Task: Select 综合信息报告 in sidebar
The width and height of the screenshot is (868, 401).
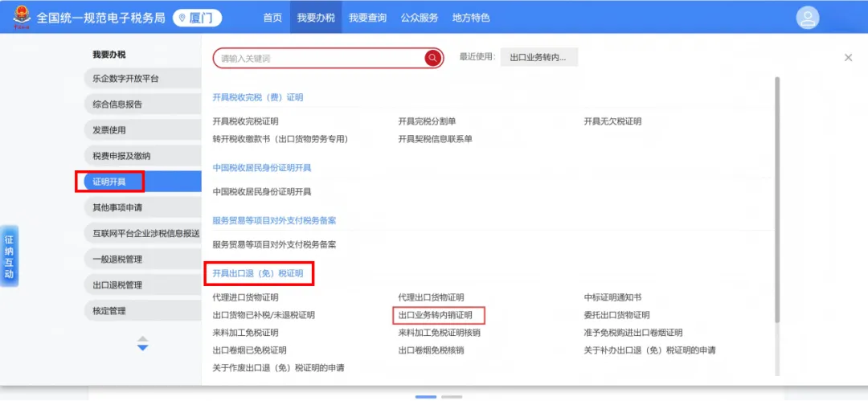Action: 143,104
